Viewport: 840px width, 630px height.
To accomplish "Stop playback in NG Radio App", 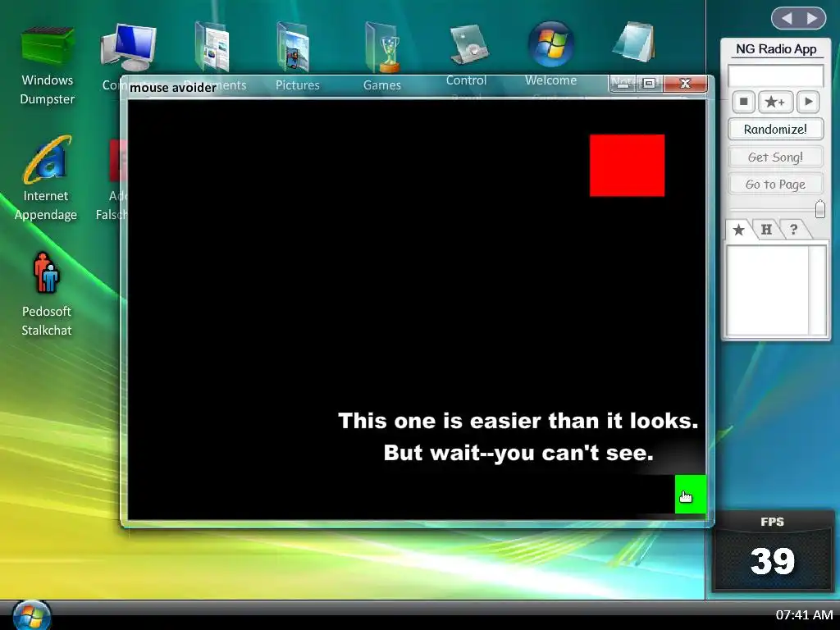I will (x=743, y=102).
